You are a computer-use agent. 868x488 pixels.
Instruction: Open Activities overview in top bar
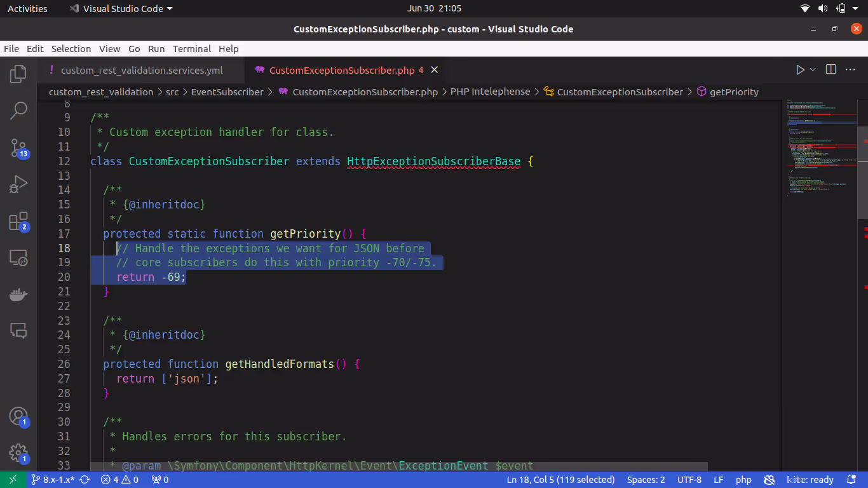click(x=27, y=8)
